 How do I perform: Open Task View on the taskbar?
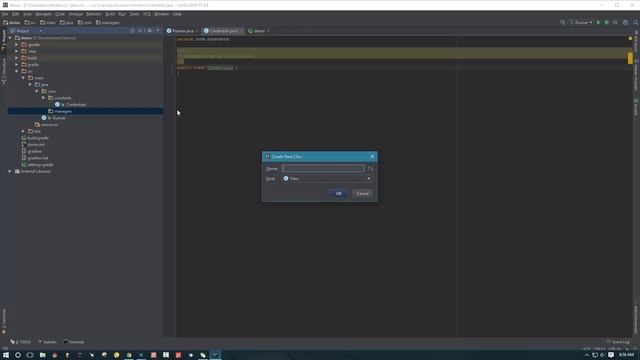coord(30,355)
